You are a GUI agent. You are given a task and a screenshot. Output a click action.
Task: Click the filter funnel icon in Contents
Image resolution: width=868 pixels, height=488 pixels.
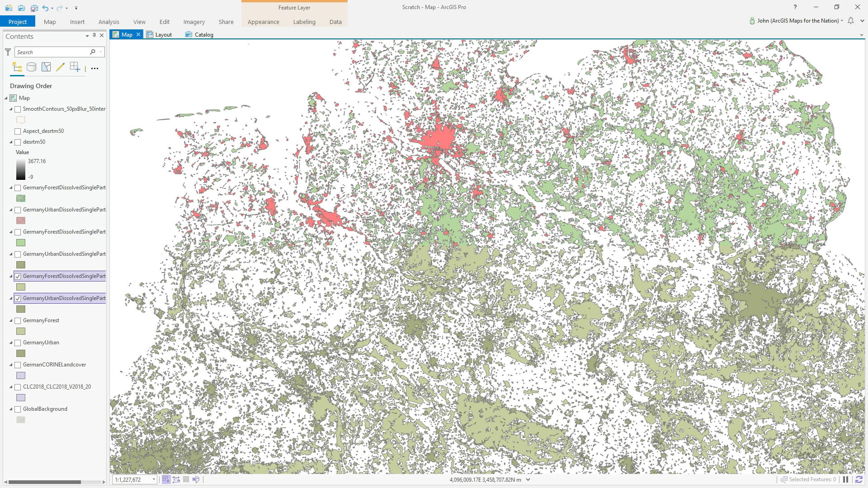(x=8, y=52)
